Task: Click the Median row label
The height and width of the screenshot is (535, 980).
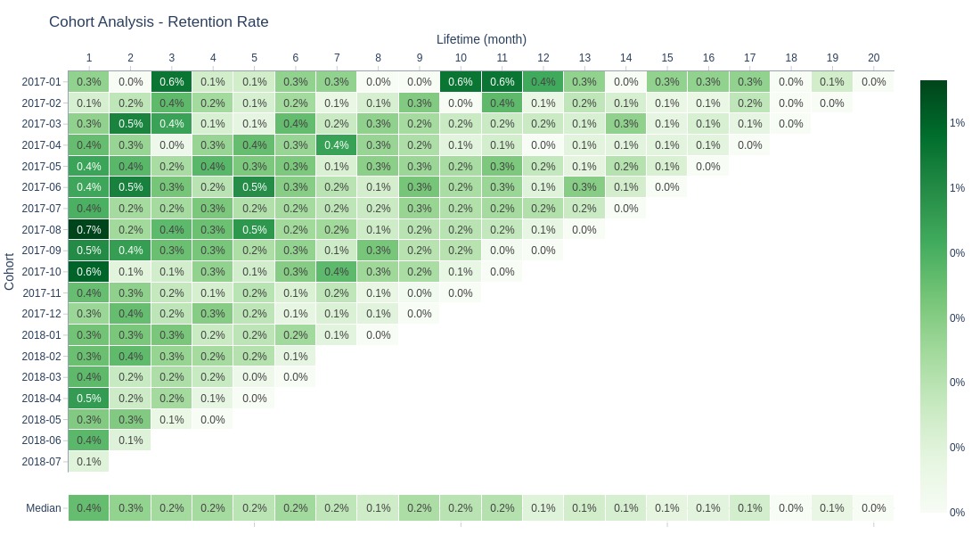Action: [x=43, y=508]
